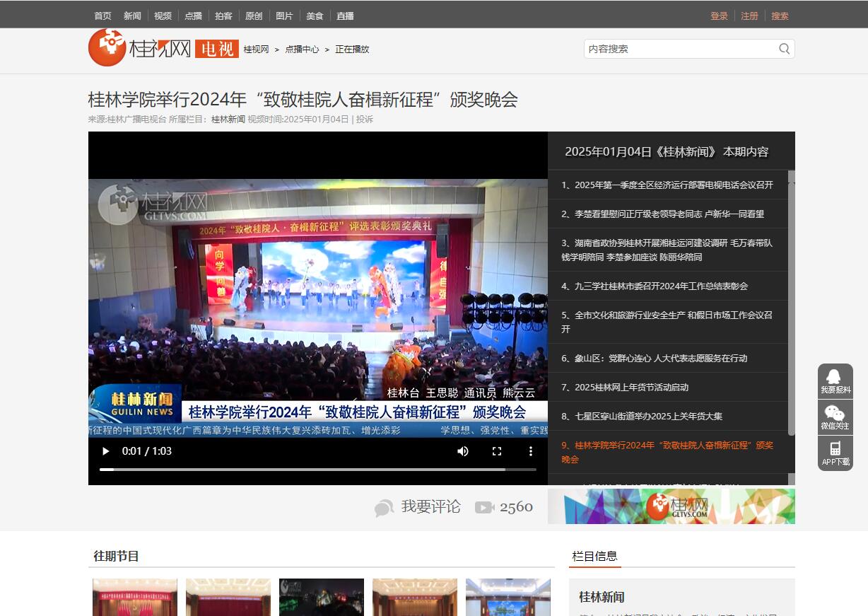The height and width of the screenshot is (616, 868).
Task: Click the 投诉 complaint link under the title
Action: pyautogui.click(x=365, y=120)
